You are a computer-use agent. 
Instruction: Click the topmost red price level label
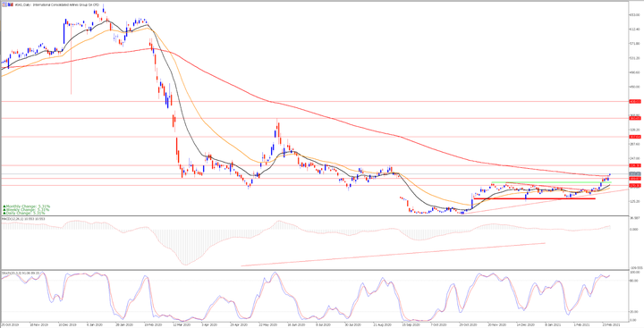634,101
